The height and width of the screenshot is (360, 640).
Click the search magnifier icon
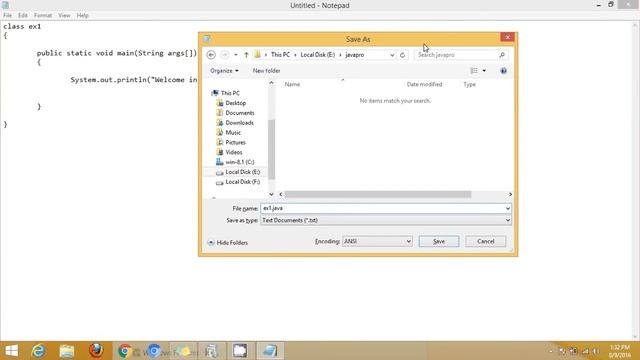coord(502,55)
